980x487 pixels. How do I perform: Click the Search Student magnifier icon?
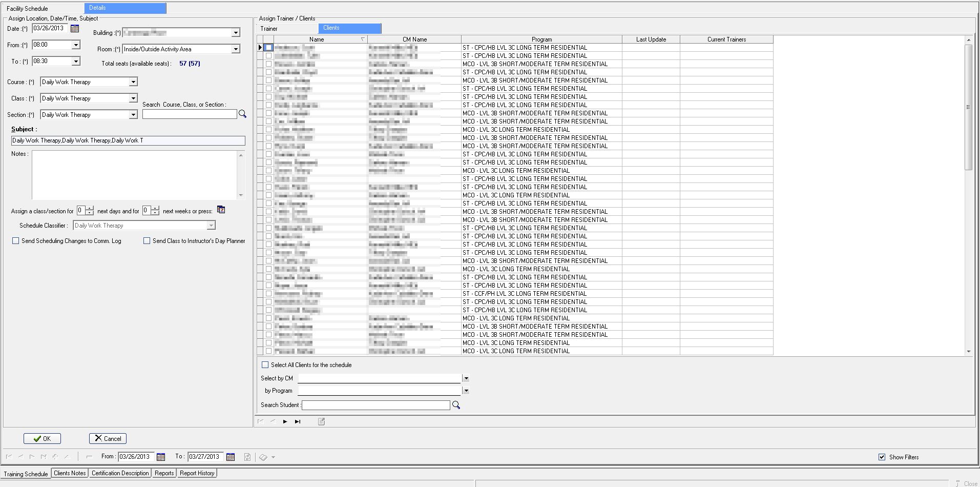click(x=456, y=405)
